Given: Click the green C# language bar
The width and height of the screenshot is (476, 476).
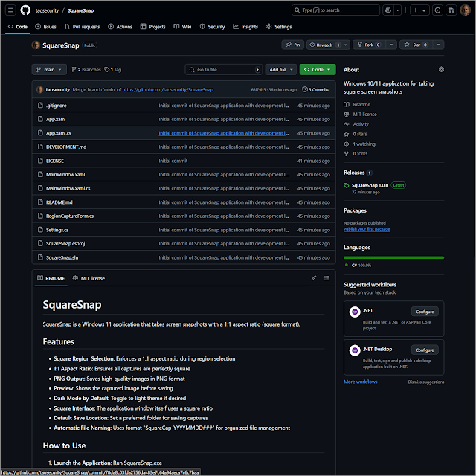Looking at the screenshot, I should point(393,258).
